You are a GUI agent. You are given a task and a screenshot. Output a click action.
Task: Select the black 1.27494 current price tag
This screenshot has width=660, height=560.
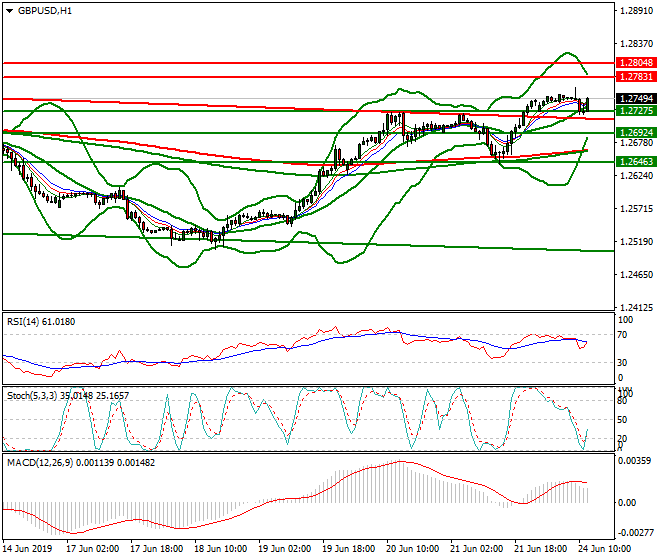click(635, 99)
